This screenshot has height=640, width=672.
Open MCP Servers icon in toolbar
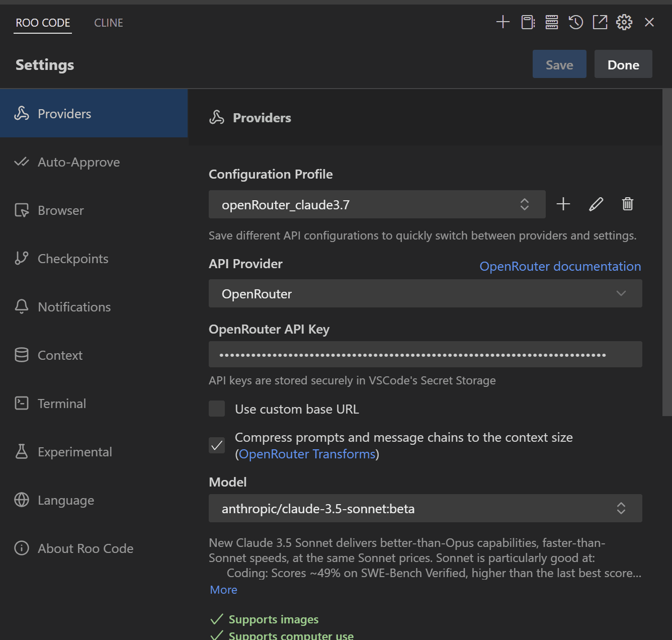(x=552, y=22)
